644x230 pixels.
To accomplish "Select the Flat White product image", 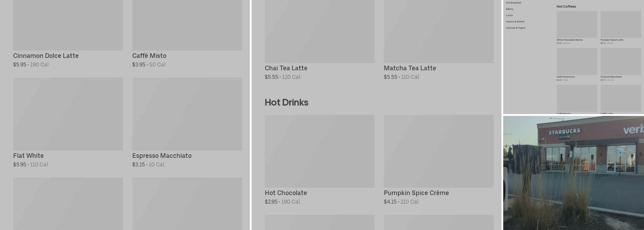I will point(68,114).
